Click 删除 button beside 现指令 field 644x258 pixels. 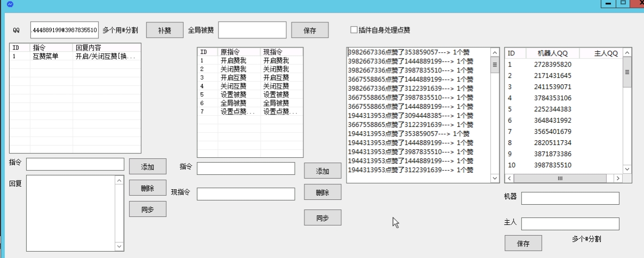tap(323, 192)
